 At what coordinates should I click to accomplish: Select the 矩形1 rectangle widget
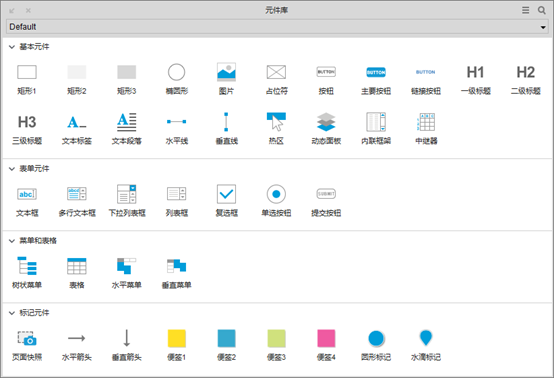[27, 78]
